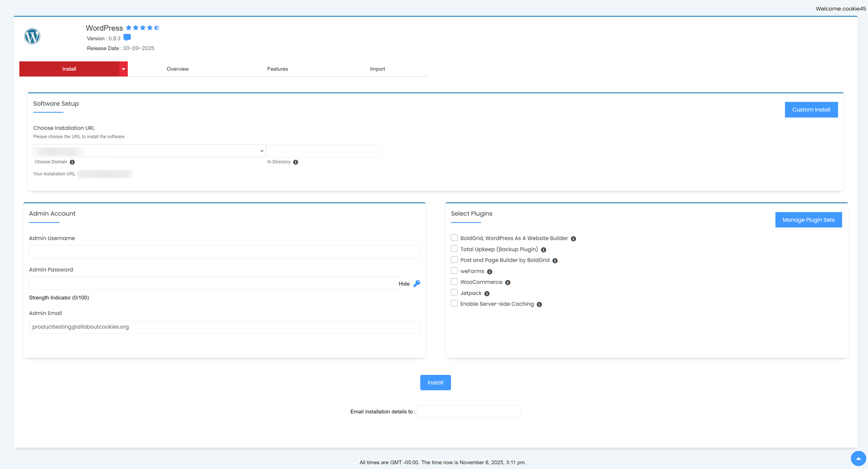This screenshot has width=868, height=469.
Task: Click info icon next to In Directory
Action: tap(296, 162)
